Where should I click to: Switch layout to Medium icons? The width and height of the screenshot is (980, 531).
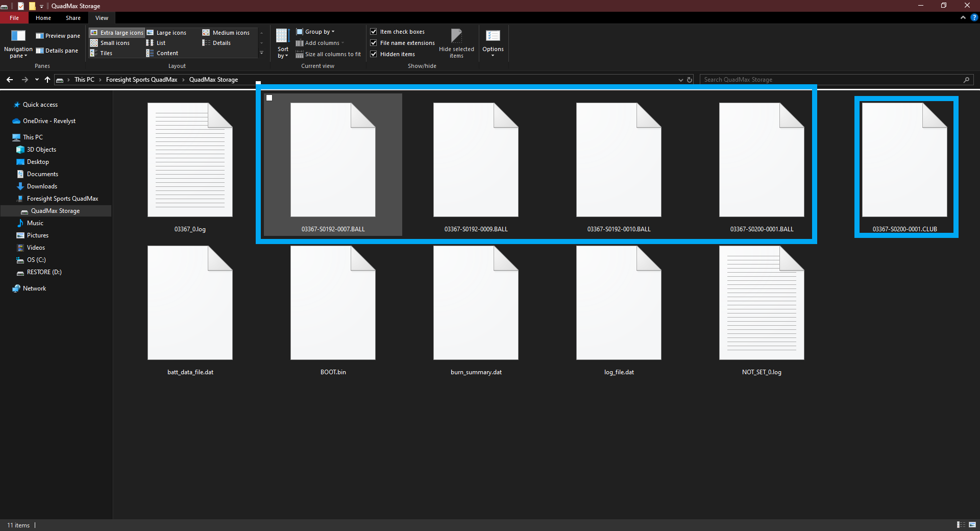tap(226, 33)
